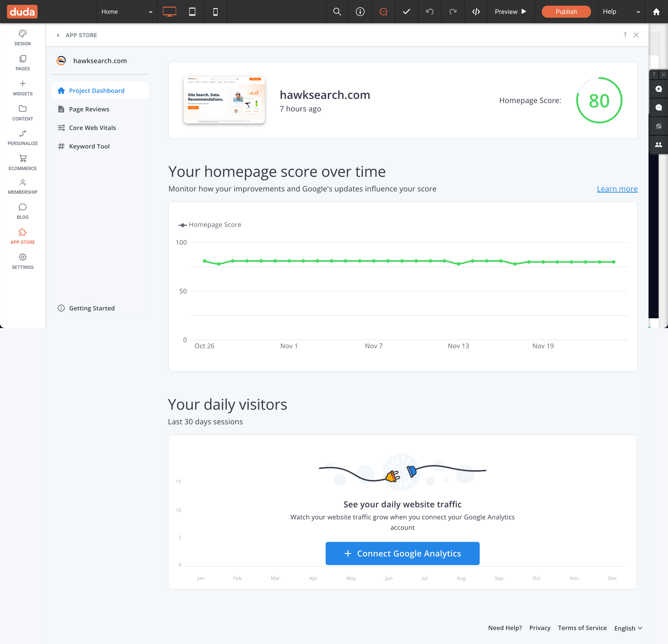The image size is (668, 644).
Task: Open the Widgets panel
Action: point(22,88)
